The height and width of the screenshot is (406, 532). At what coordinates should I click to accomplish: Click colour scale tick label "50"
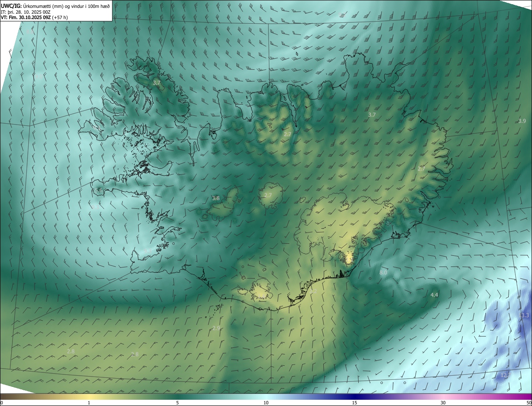coord(529,403)
